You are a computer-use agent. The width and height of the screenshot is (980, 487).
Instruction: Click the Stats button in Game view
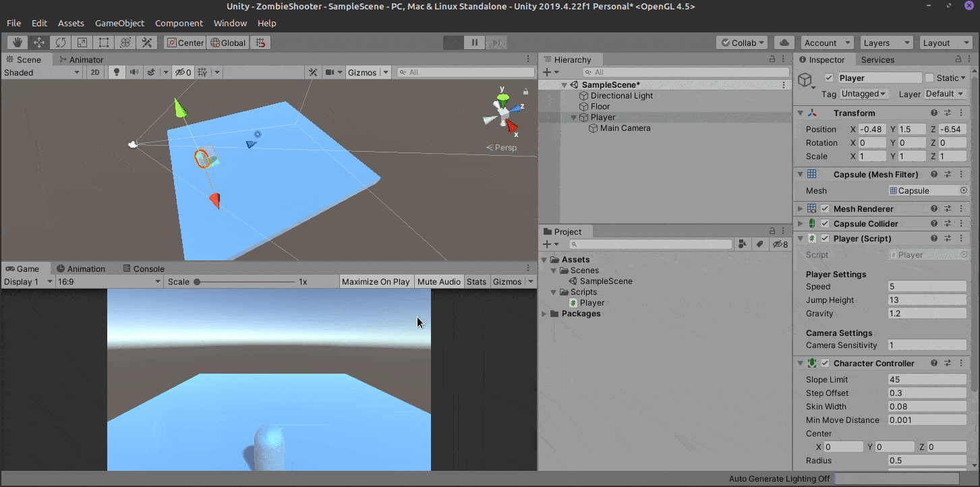coord(476,281)
